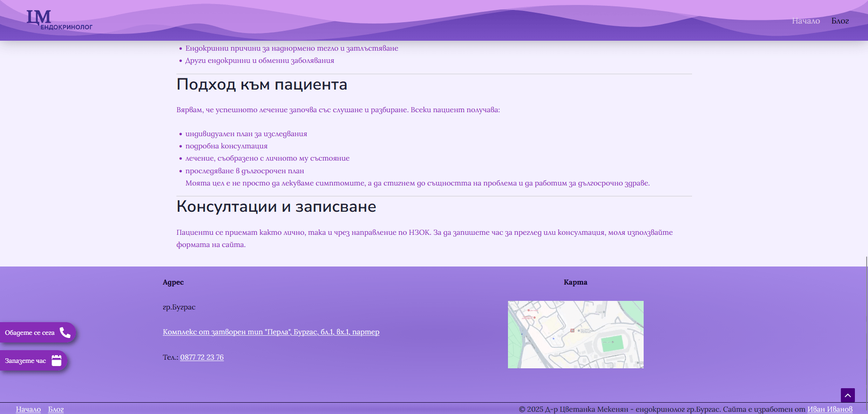Click the page's vertical scrollbar thumb
The image size is (868, 414).
click(x=866, y=335)
